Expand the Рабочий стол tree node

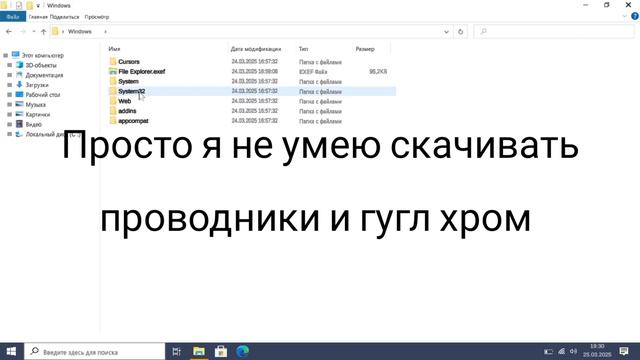click(9, 95)
